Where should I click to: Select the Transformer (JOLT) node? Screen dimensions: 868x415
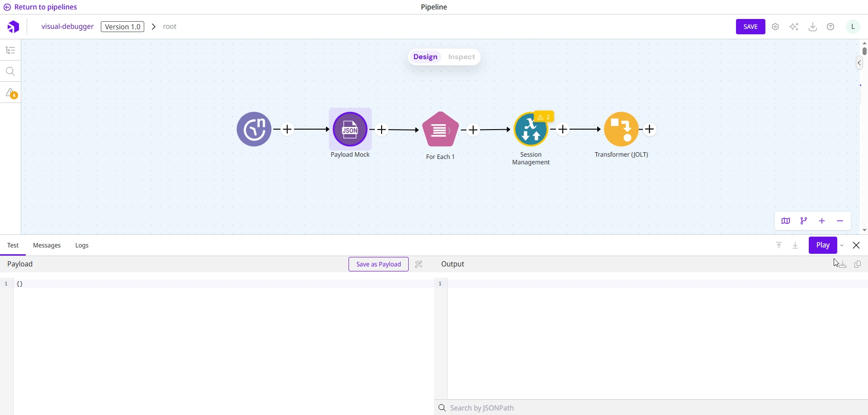coord(621,130)
